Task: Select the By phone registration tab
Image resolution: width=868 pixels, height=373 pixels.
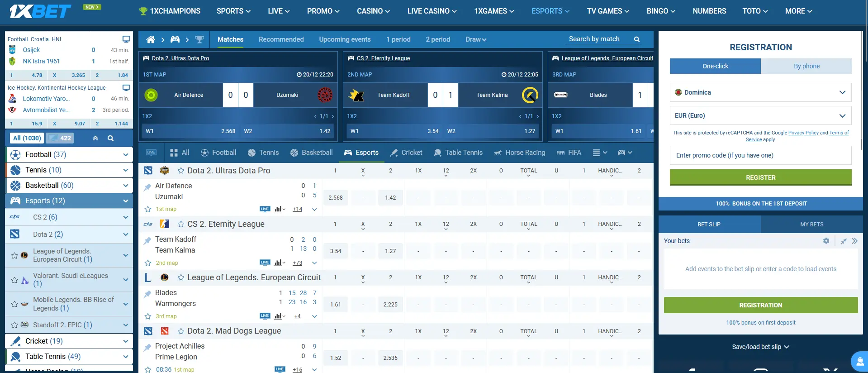Action: coord(806,66)
